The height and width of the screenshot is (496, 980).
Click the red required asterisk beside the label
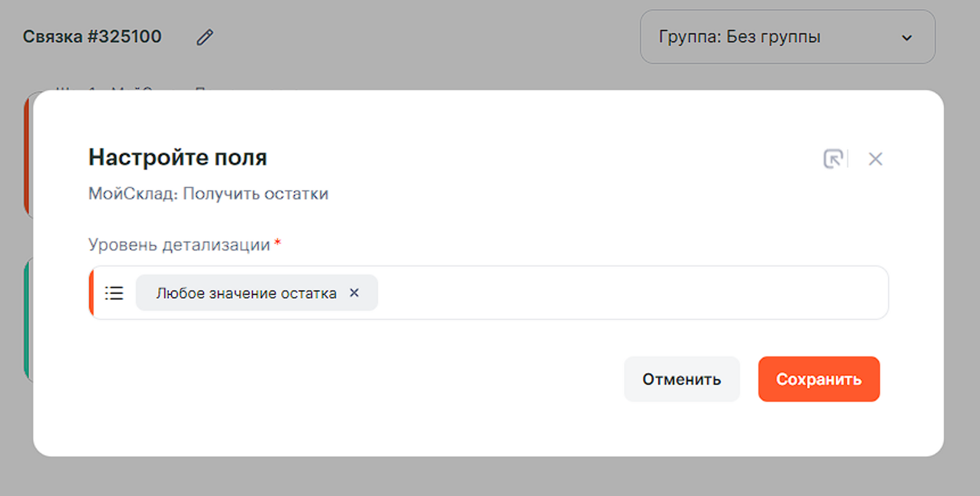click(277, 243)
